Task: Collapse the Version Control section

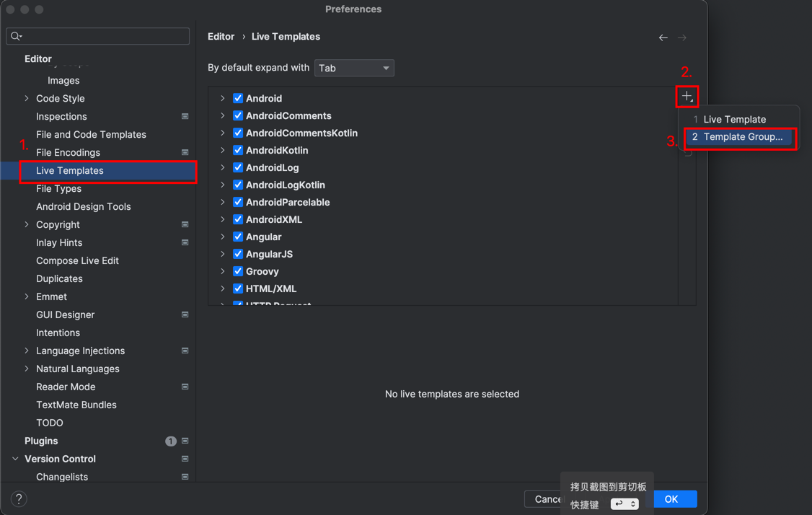Action: click(15, 459)
